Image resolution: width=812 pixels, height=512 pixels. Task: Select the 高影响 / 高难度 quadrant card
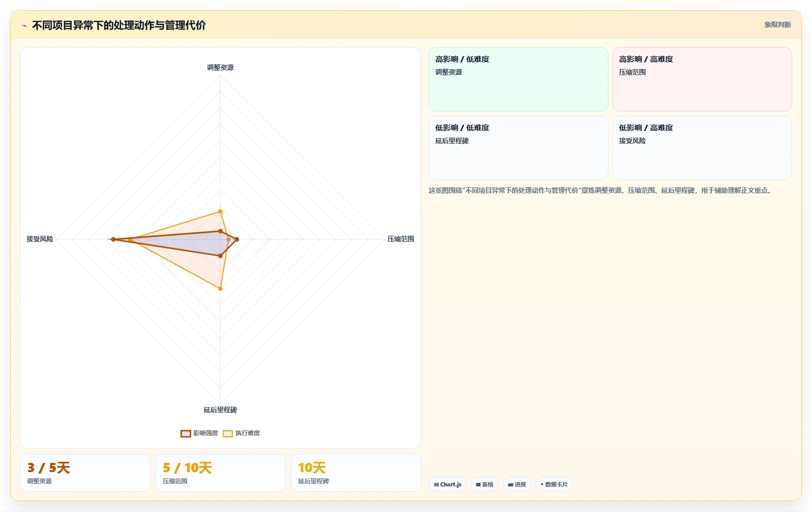[702, 79]
